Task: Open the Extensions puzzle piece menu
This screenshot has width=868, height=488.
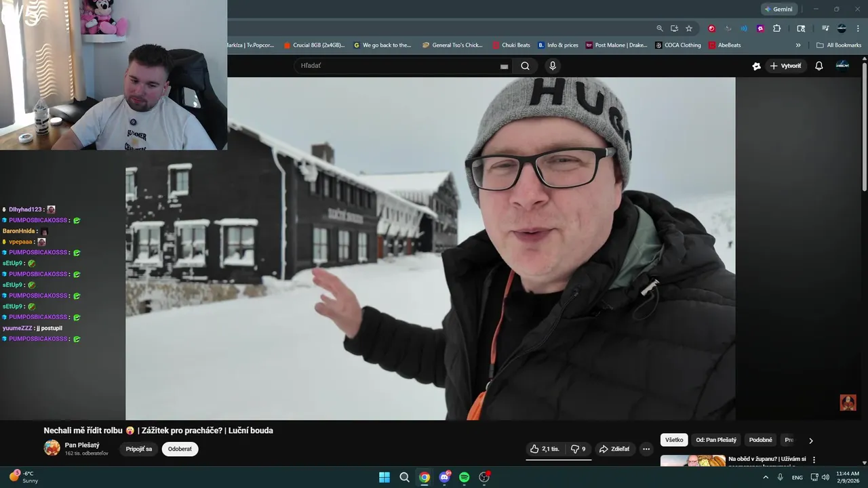Action: pyautogui.click(x=776, y=28)
